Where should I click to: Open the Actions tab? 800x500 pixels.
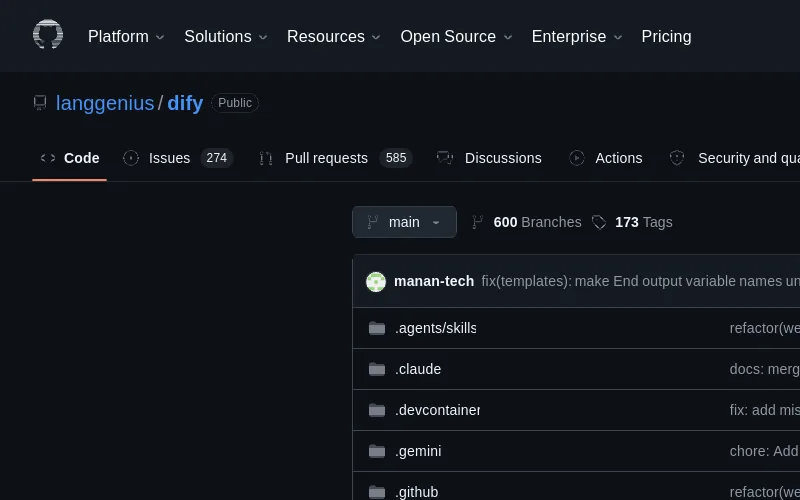[x=606, y=158]
